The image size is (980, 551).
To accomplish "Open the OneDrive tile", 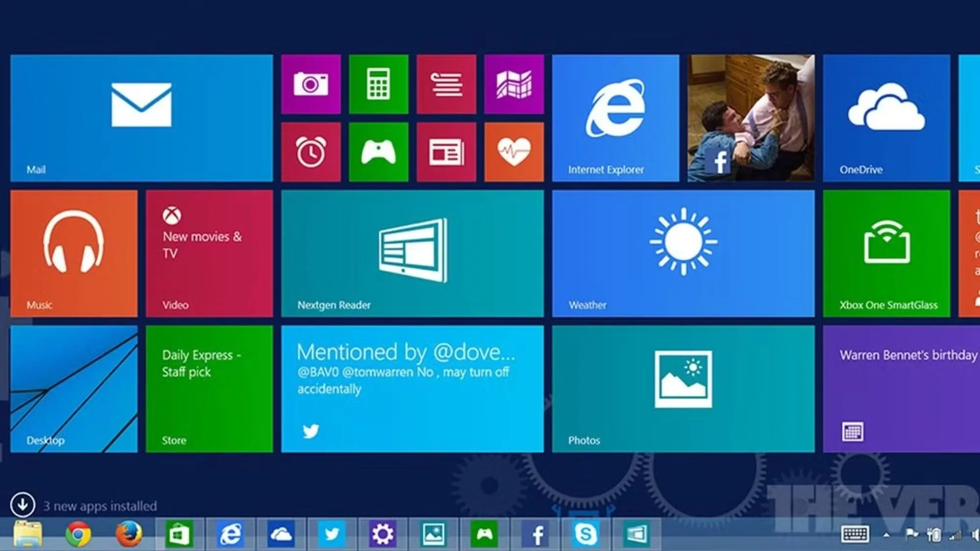I will 886,118.
